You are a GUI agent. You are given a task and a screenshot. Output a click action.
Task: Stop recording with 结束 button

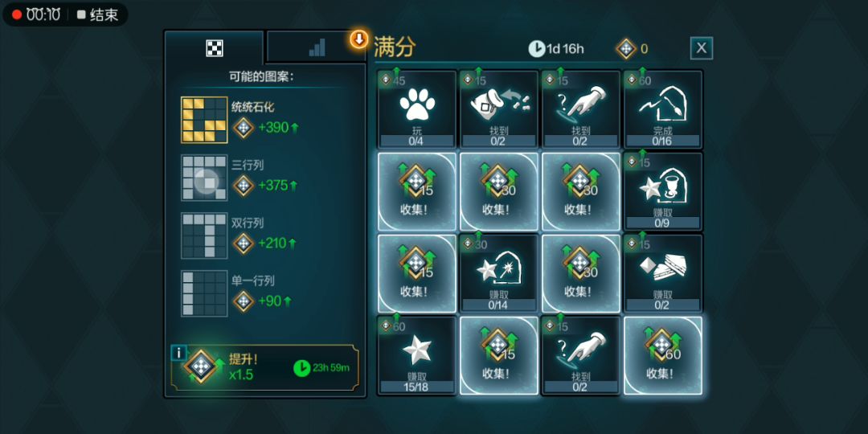(x=98, y=15)
